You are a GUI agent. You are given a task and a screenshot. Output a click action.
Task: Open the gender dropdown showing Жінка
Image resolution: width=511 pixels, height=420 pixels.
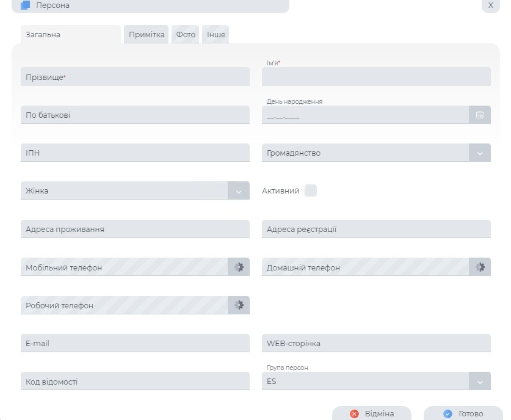[239, 191]
